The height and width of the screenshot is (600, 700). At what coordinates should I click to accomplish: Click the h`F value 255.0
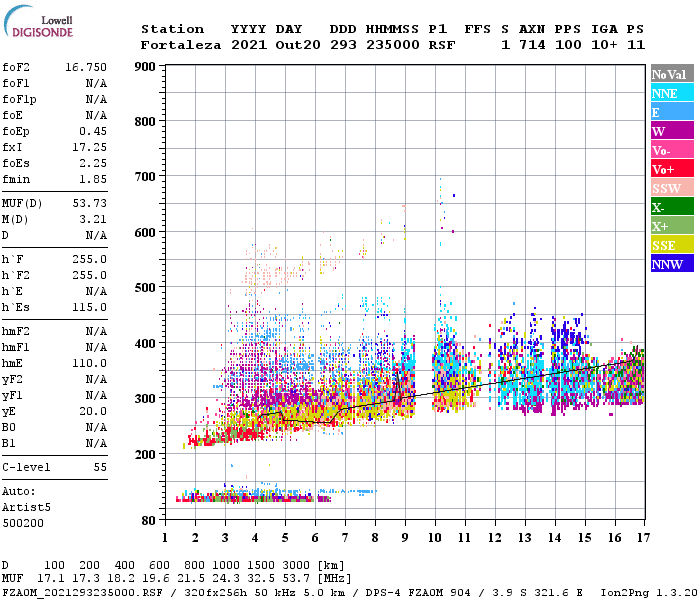pos(89,259)
